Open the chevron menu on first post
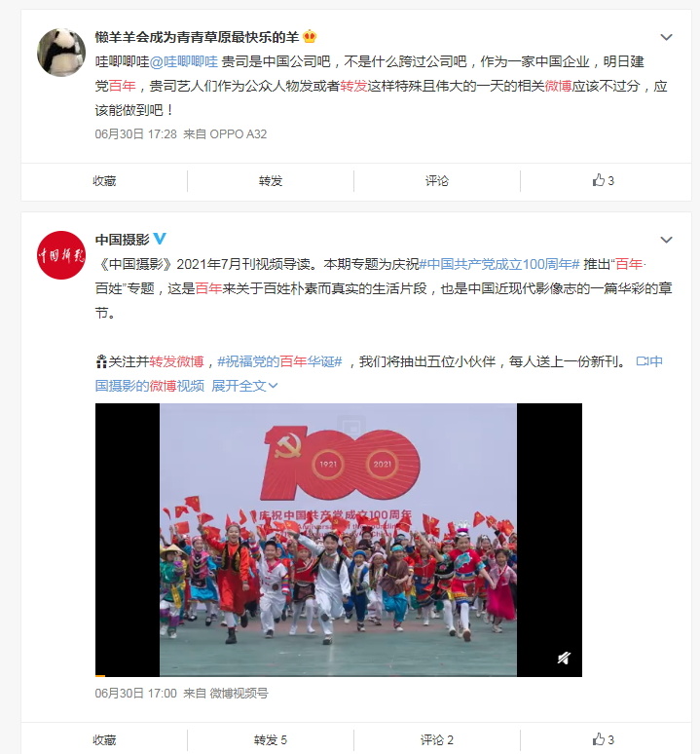Image resolution: width=700 pixels, height=754 pixels. pyautogui.click(x=666, y=37)
